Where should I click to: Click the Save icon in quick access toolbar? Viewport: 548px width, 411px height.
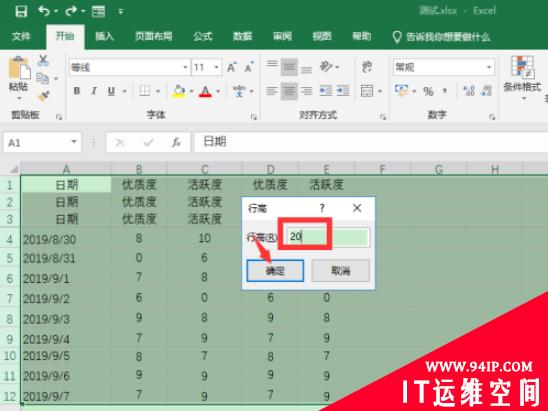(x=21, y=11)
